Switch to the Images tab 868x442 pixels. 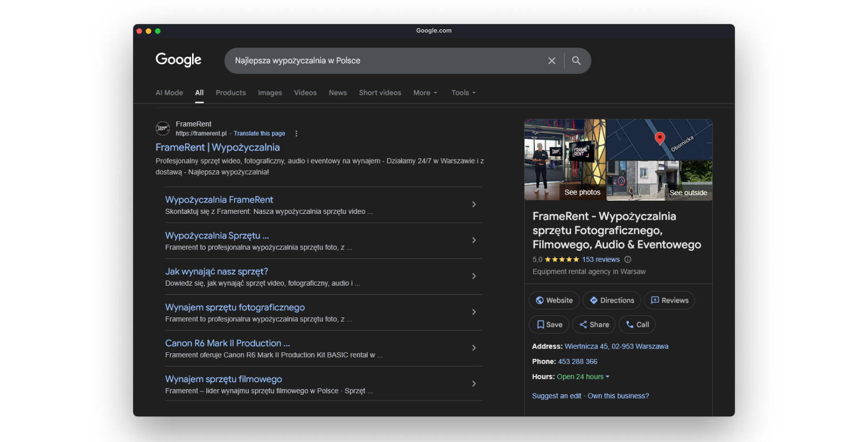click(x=270, y=93)
